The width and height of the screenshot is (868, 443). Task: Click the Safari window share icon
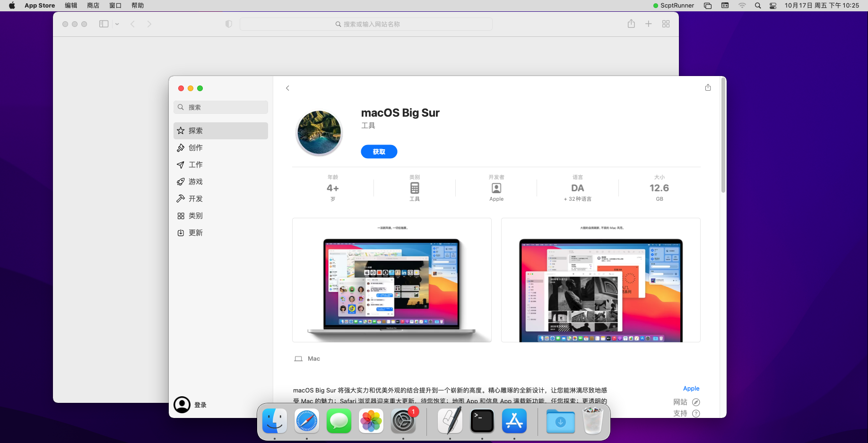click(631, 24)
